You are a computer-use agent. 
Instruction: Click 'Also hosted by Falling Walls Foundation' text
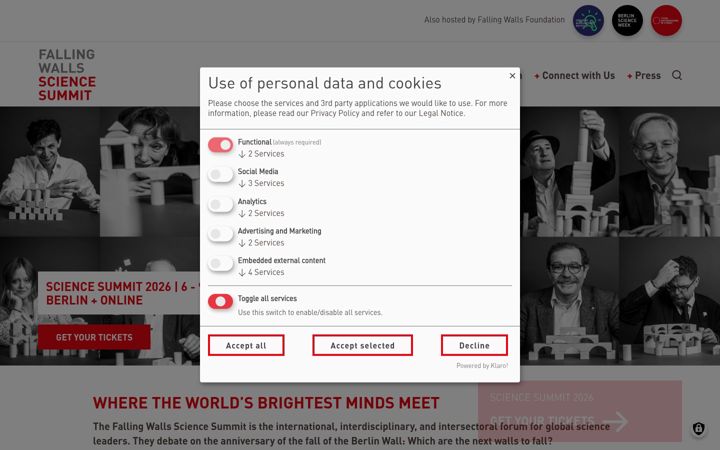[495, 20]
